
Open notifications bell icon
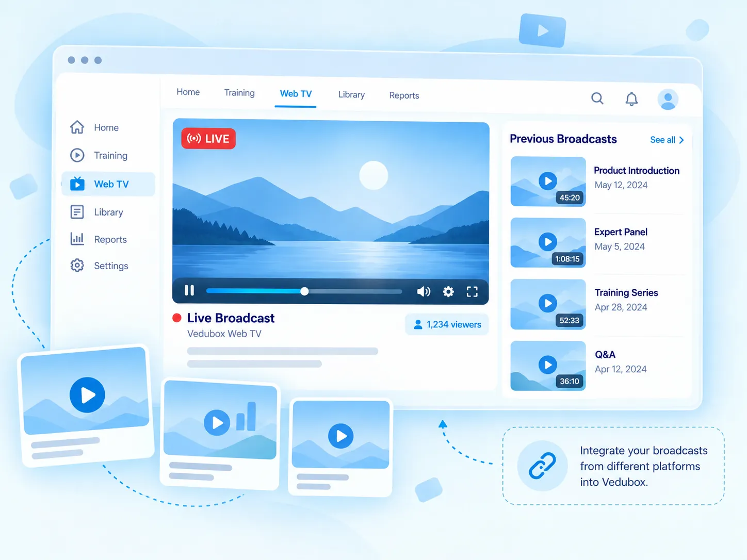(631, 98)
